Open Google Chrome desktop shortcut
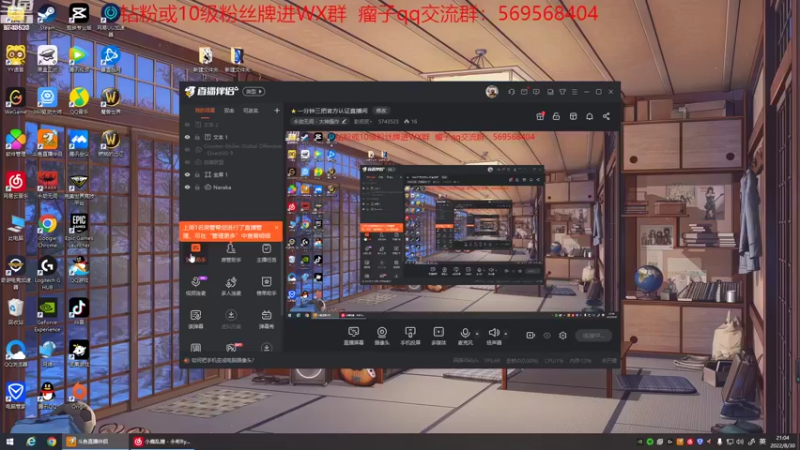This screenshot has height=450, width=800. tap(47, 231)
